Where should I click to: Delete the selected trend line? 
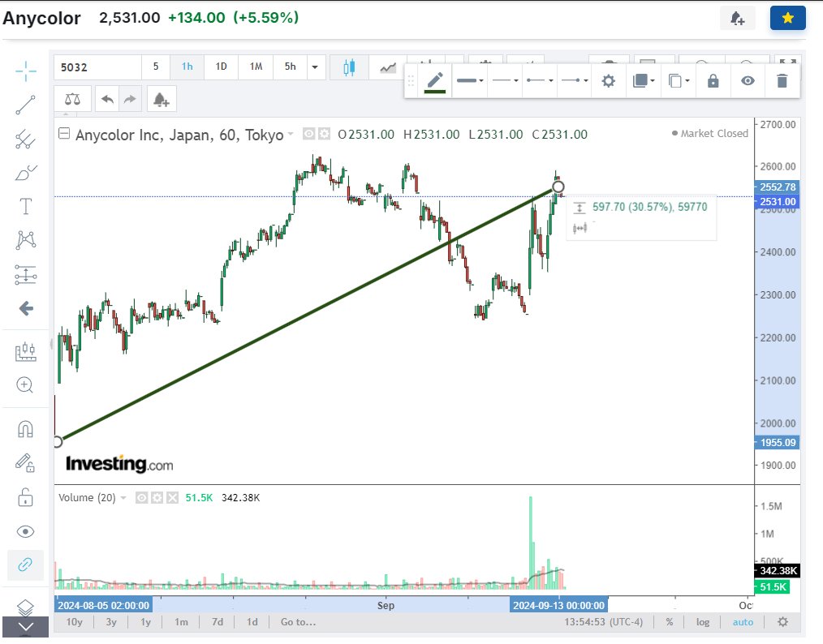click(782, 81)
